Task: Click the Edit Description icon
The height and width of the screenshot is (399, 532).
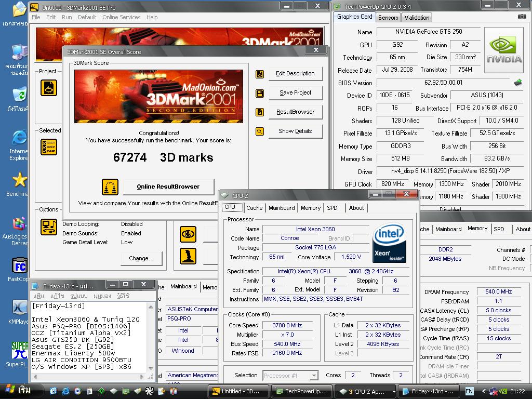Action: point(260,74)
